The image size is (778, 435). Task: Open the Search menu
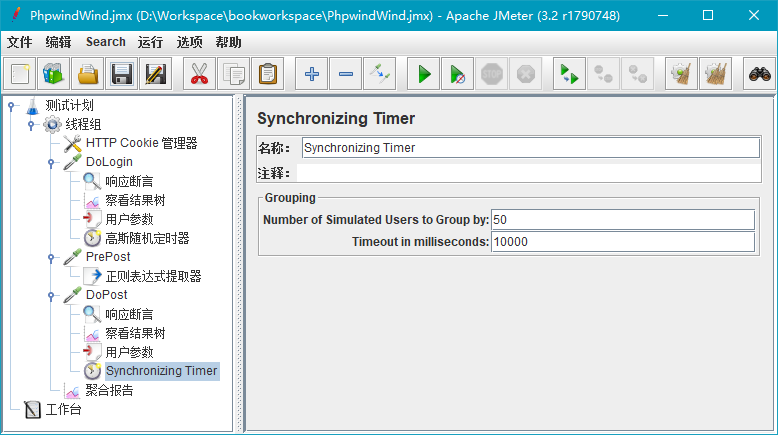click(106, 42)
